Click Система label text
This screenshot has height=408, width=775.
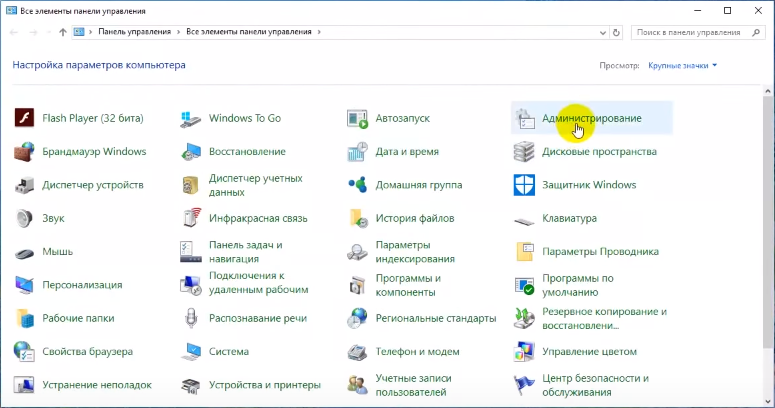click(x=229, y=352)
